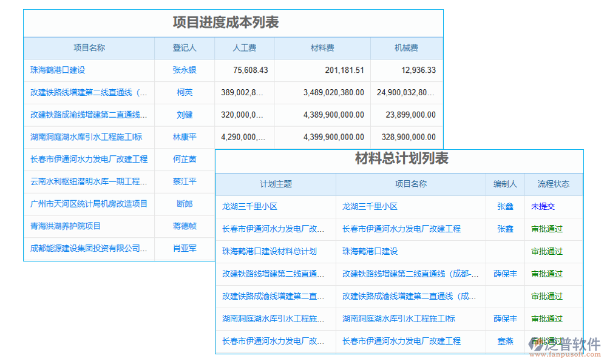Click the 编制人 column header
This screenshot has width=607, height=364.
(x=505, y=184)
